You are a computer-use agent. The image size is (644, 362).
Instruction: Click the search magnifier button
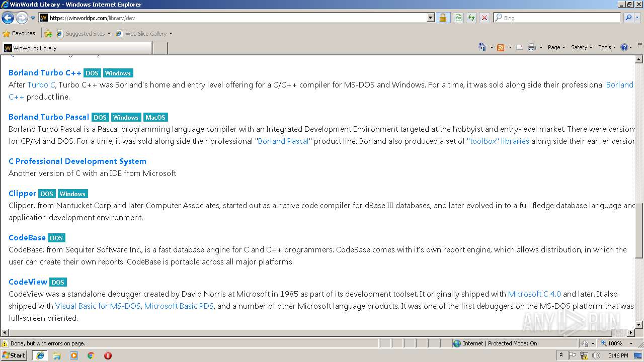pyautogui.click(x=628, y=18)
